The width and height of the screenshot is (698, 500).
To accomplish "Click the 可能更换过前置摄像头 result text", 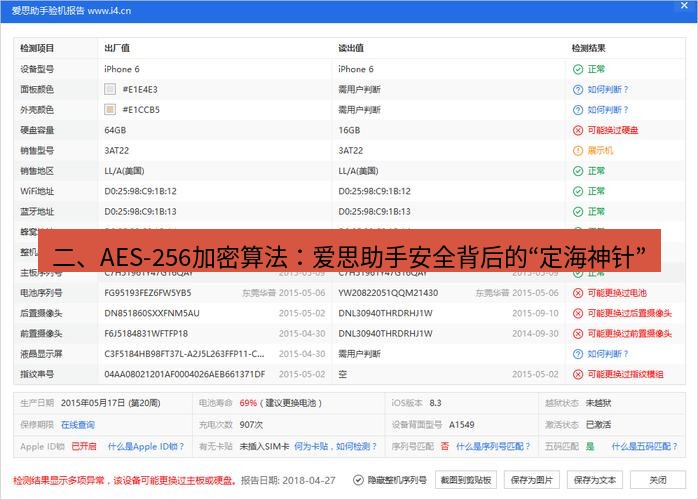I will click(x=629, y=334).
